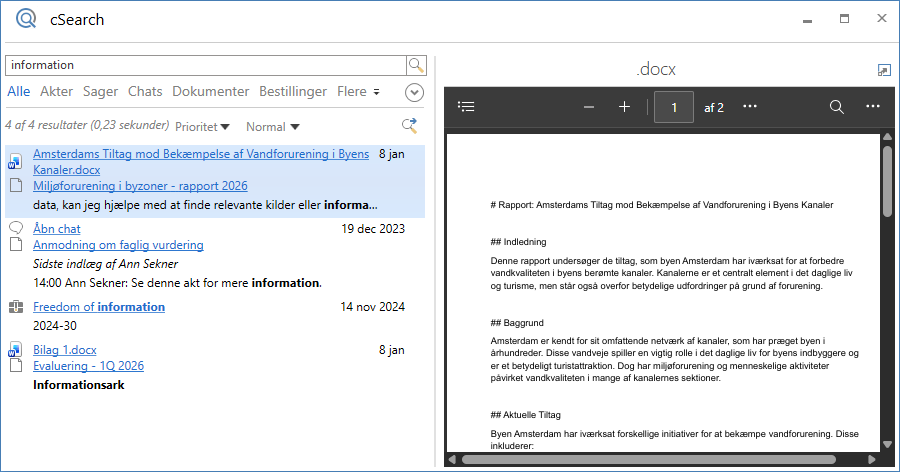Screen dimensions: 900x472
Task: Open preview in separate window icon
Action: (884, 70)
